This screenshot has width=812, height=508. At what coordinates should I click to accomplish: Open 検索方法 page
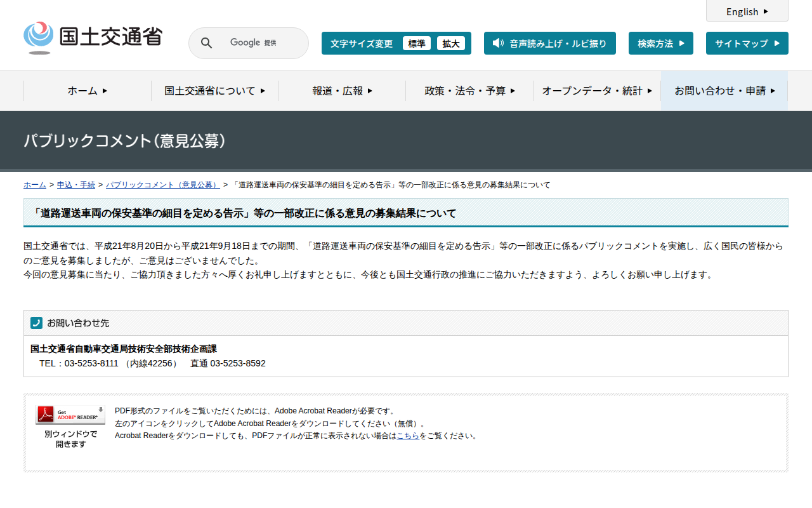pos(661,43)
